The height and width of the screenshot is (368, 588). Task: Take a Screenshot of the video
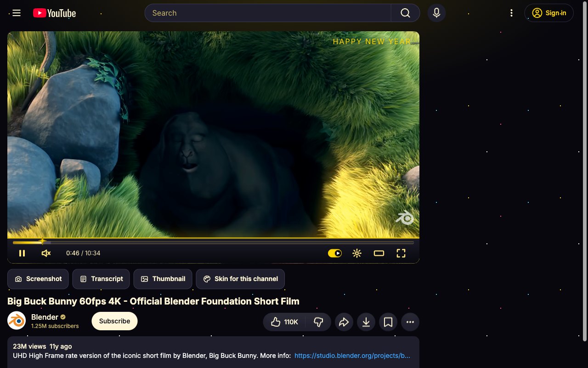click(x=38, y=279)
